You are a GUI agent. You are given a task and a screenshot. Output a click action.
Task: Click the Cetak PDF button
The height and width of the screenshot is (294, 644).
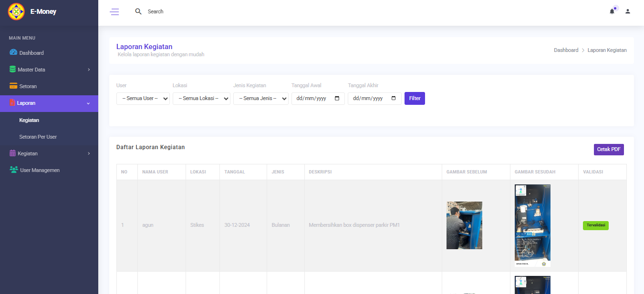(609, 150)
